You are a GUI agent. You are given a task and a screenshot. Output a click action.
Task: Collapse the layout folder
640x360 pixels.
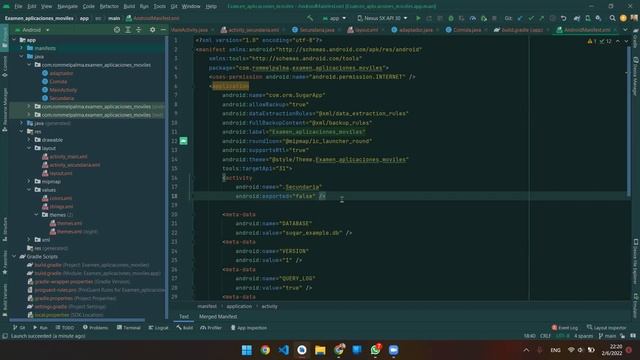[29, 148]
